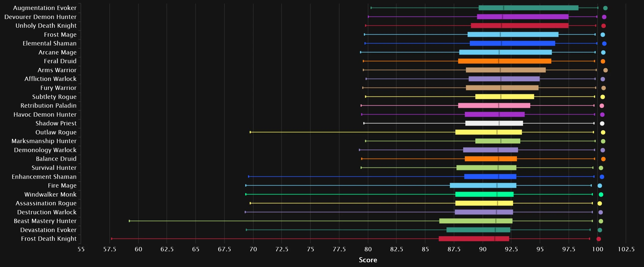Select the Unholy Death Knight red box
This screenshot has width=644, height=267.
(519, 26)
